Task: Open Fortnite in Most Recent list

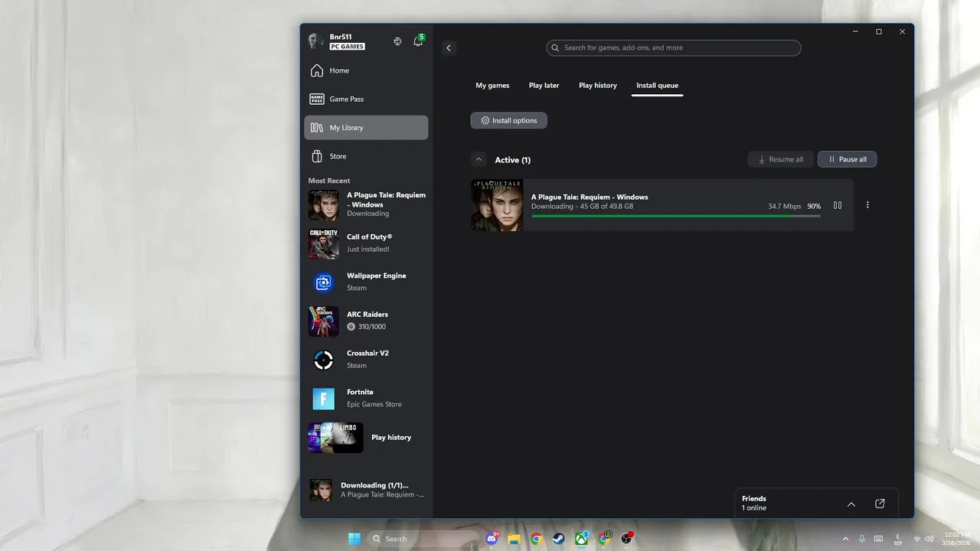Action: coord(367,399)
